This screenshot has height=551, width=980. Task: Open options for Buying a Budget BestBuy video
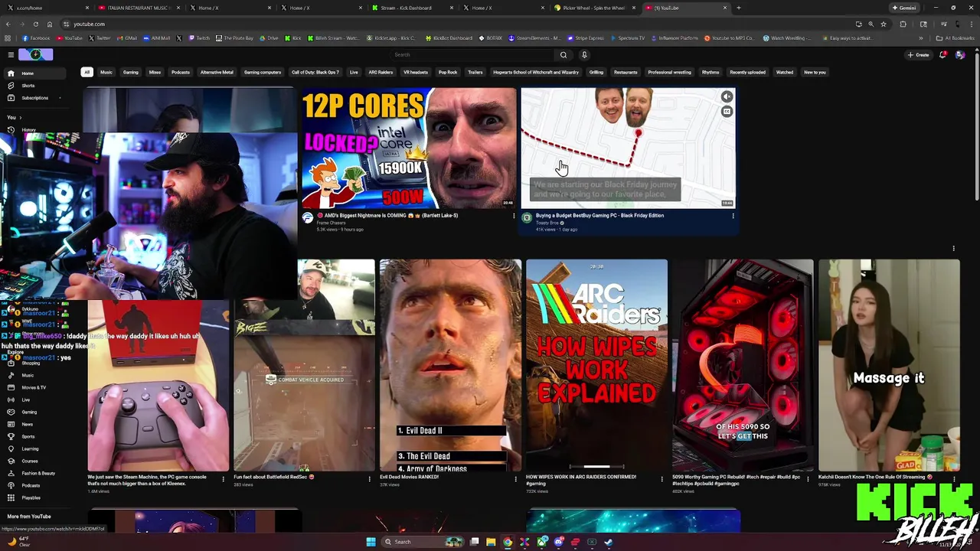click(x=733, y=217)
